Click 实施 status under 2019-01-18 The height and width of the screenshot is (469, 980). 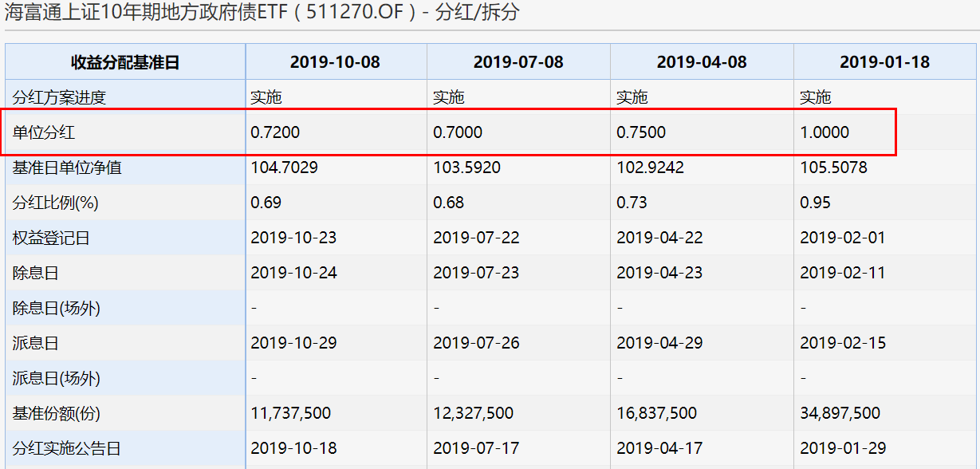816,97
